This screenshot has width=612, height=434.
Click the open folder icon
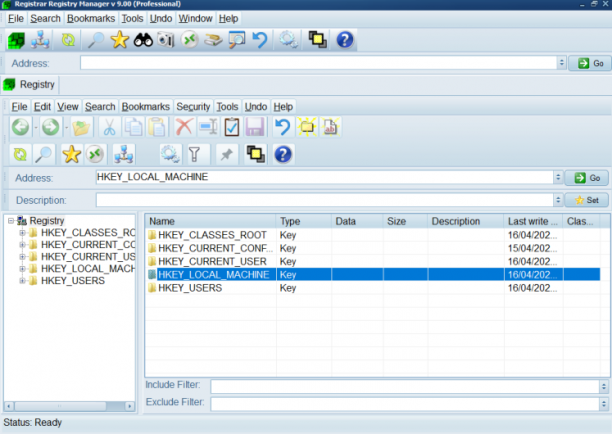(81, 127)
